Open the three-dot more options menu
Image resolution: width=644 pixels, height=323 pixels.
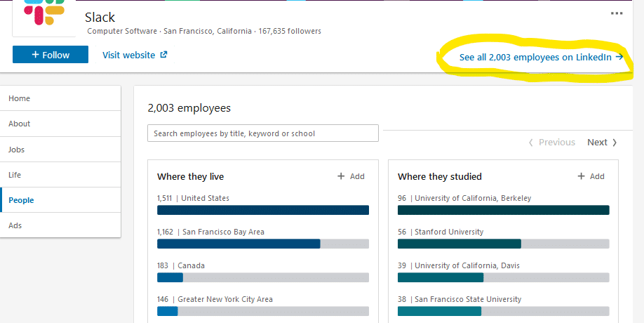pos(617,13)
